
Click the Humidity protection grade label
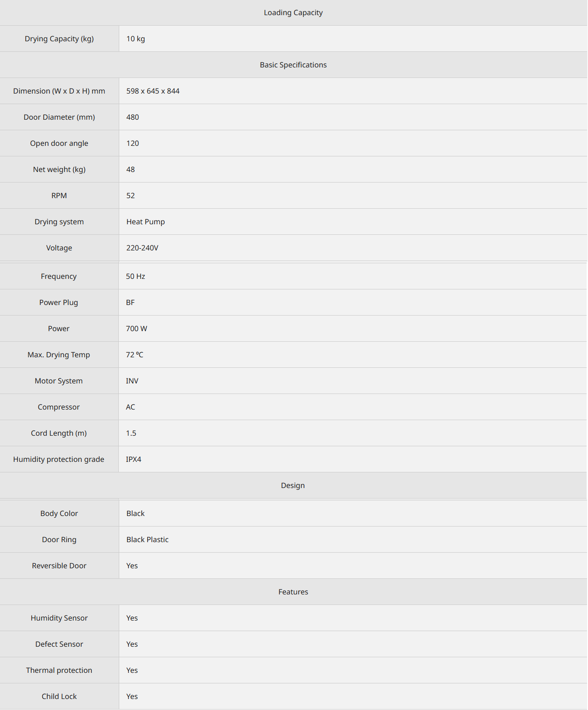59,459
